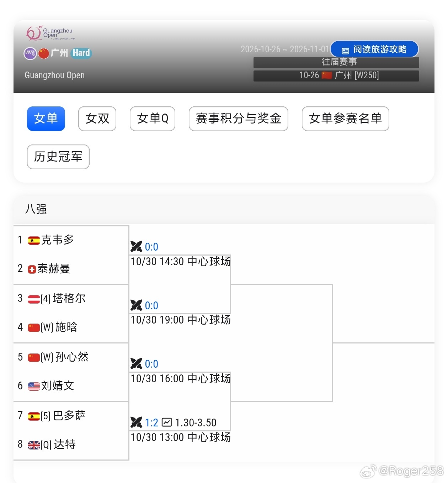Click China flag next to 孙心然
The height and width of the screenshot is (483, 448).
[34, 357]
